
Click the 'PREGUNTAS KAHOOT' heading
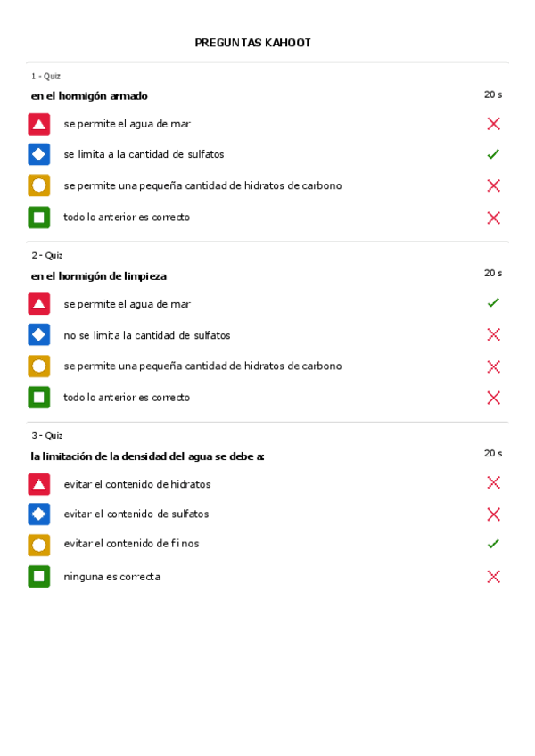252,43
